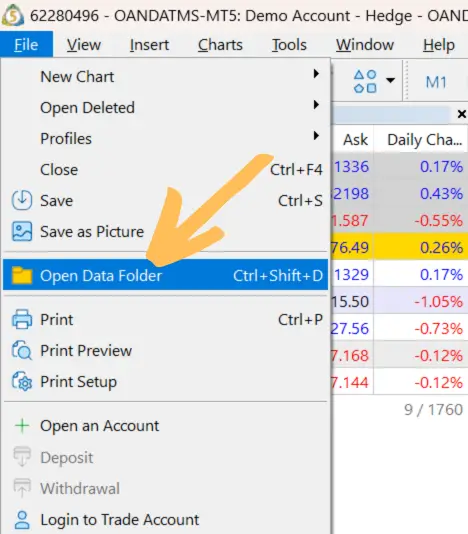This screenshot has width=468, height=534.
Task: Click the yellow Open Data Folder icon
Action: pyautogui.click(x=22, y=275)
